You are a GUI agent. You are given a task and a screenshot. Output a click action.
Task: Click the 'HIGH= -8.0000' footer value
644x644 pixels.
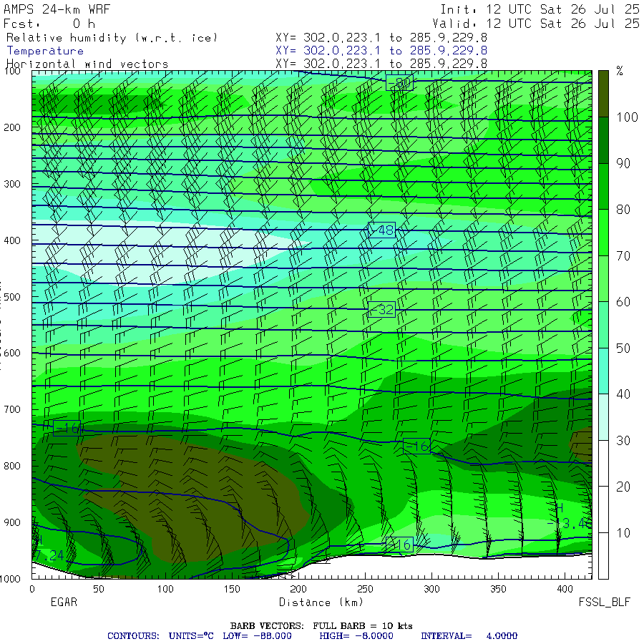tap(356, 636)
